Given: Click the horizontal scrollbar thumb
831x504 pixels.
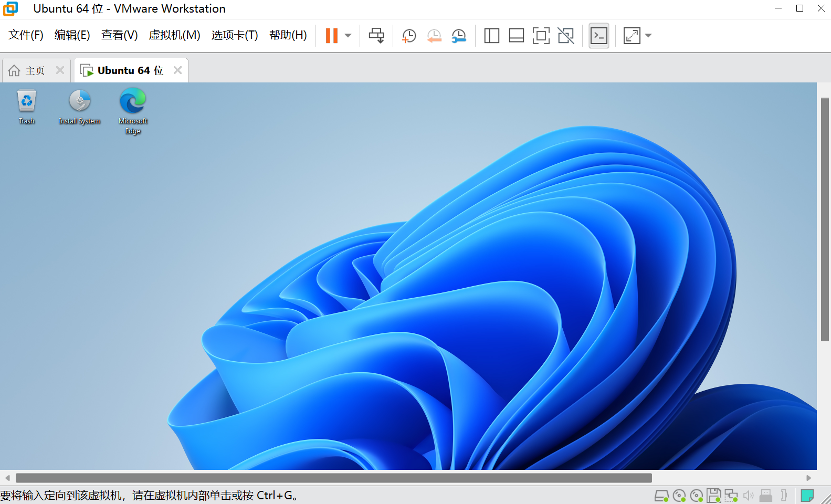Looking at the screenshot, I should pyautogui.click(x=333, y=478).
